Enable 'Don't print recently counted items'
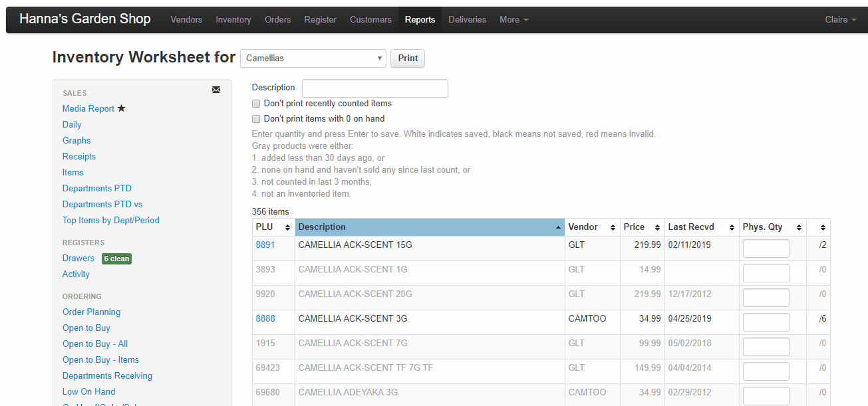Screen dimensions: 868x406 [256, 104]
